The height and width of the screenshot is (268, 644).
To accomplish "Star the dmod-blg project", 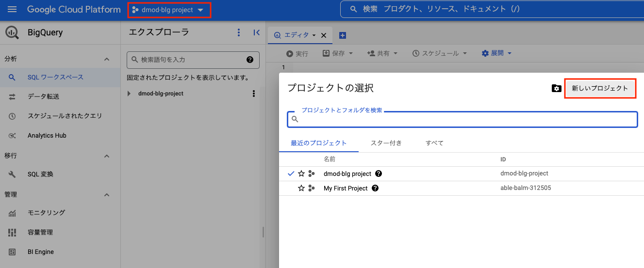I will (x=301, y=173).
